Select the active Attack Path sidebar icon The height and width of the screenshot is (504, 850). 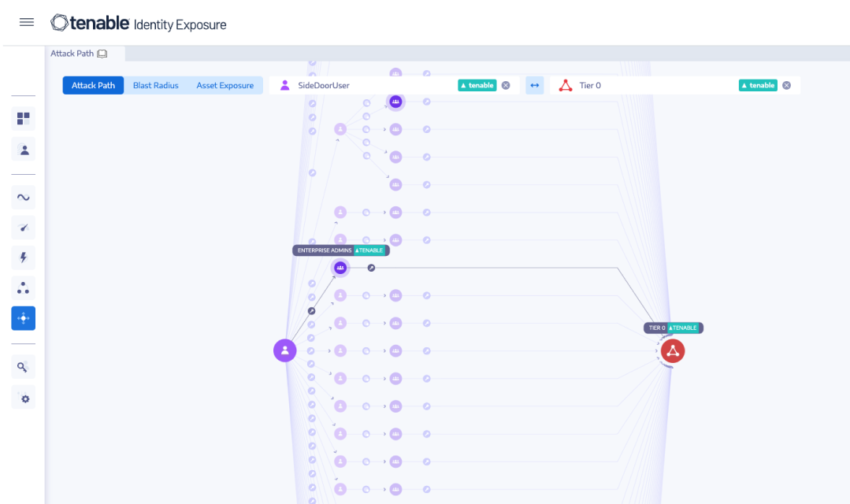(x=24, y=318)
